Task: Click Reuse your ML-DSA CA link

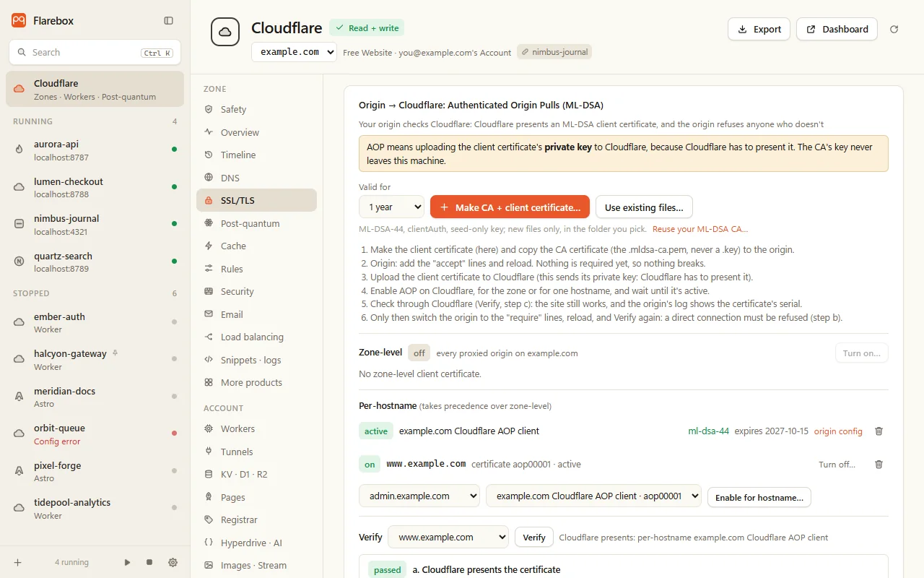Action: 700,229
